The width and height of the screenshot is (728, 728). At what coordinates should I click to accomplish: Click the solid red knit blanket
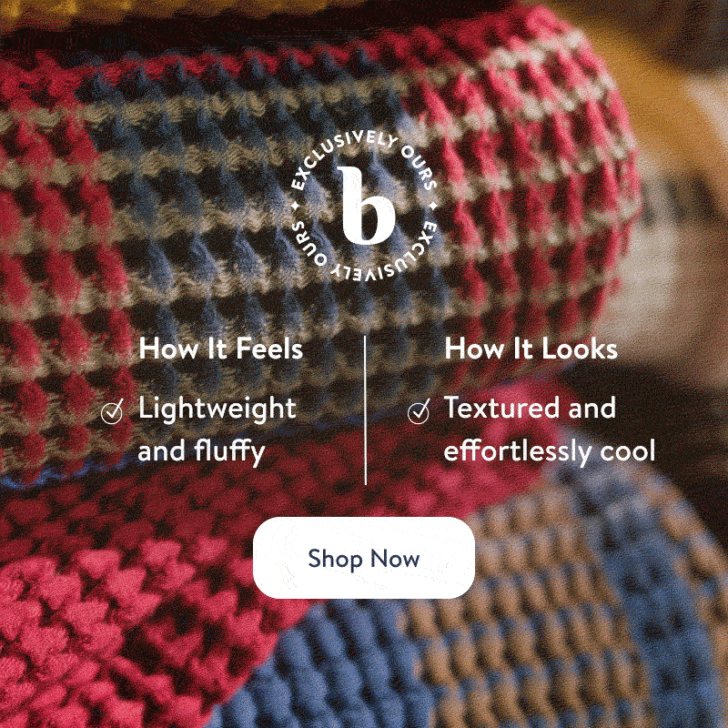tap(116, 603)
